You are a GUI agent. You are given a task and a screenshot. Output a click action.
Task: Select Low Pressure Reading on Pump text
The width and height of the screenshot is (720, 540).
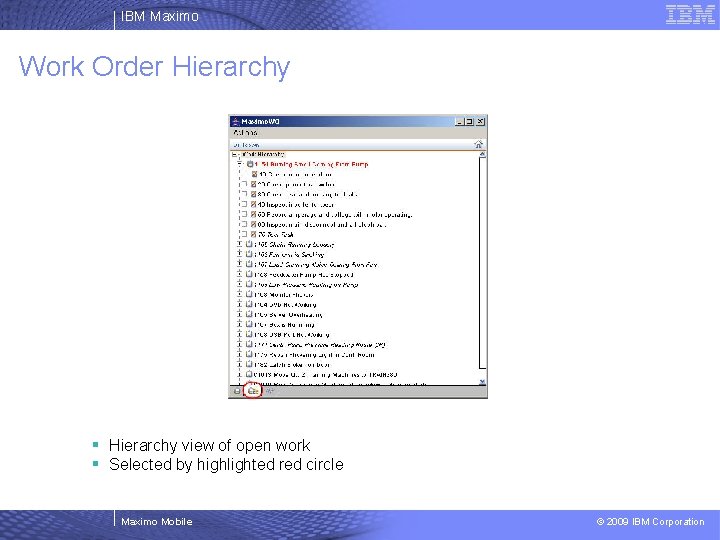click(x=306, y=285)
